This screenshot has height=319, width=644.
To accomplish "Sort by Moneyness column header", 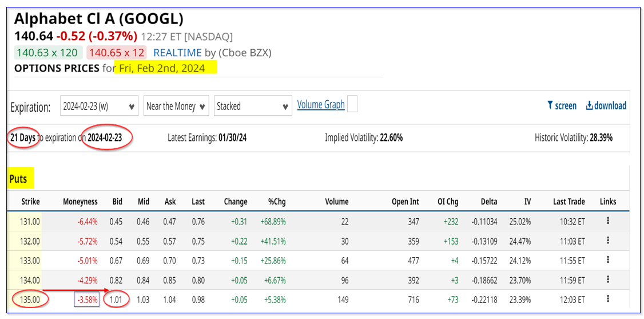I will tap(80, 202).
